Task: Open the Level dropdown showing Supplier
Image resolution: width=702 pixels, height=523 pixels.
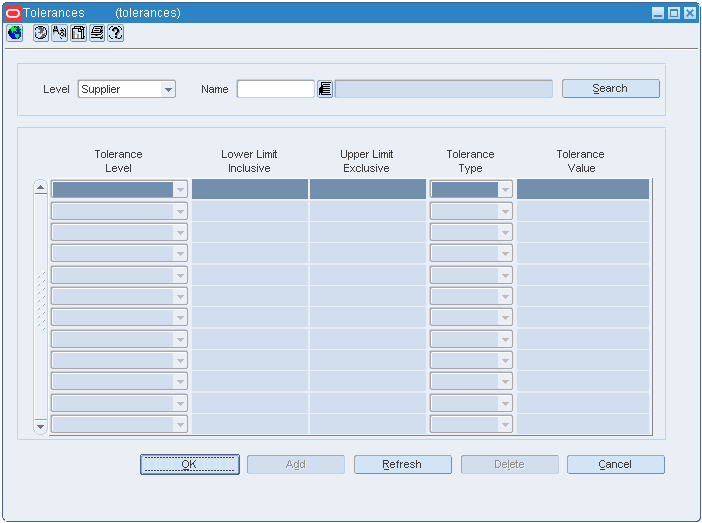Action: click(x=127, y=89)
